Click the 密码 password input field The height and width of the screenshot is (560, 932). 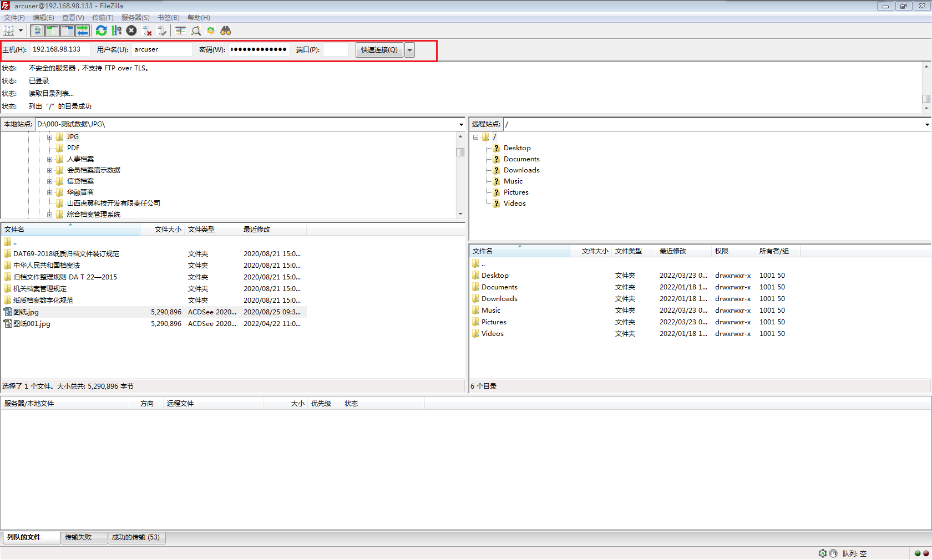click(x=259, y=50)
